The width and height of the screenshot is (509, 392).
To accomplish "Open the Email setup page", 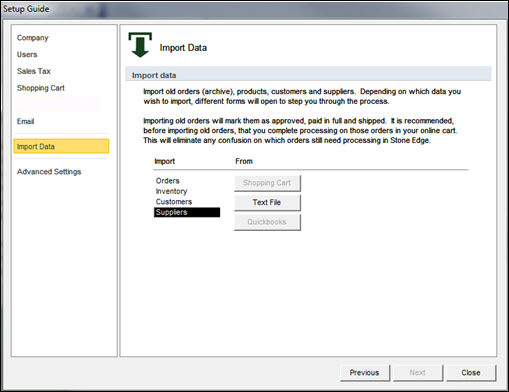I will tap(26, 121).
